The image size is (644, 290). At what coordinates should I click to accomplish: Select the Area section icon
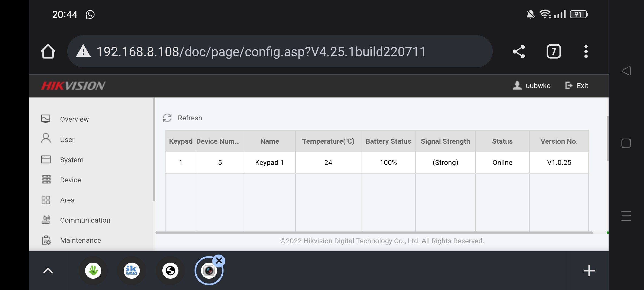tap(45, 200)
